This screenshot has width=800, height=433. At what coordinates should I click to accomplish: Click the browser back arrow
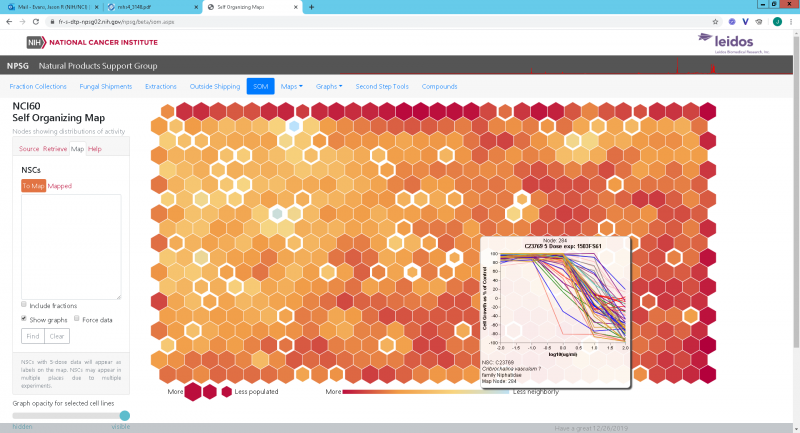click(9, 20)
